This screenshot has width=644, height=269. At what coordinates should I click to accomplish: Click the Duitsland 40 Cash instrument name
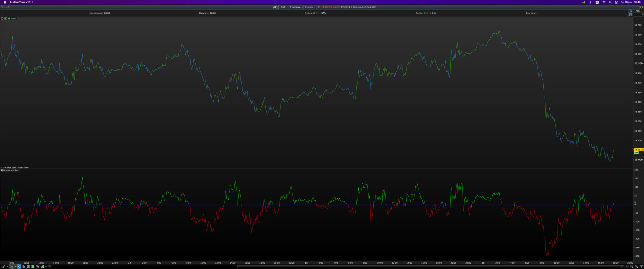point(364,7)
